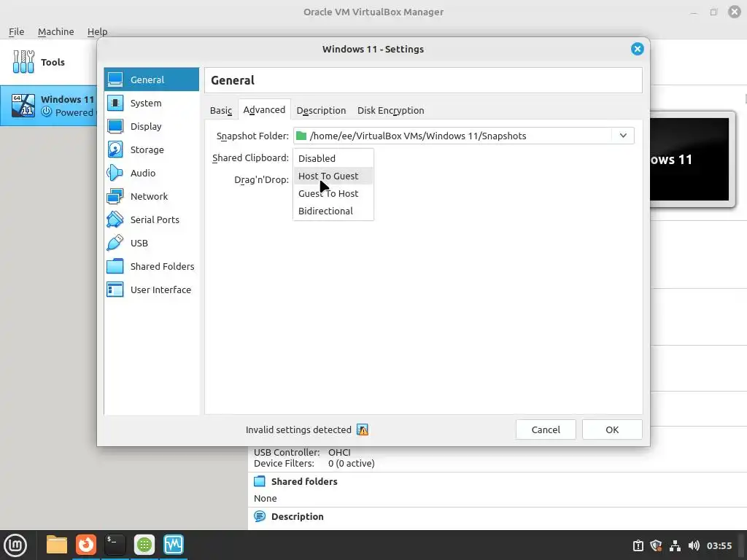747x560 pixels.
Task: Click the Cancel button
Action: [x=546, y=429]
